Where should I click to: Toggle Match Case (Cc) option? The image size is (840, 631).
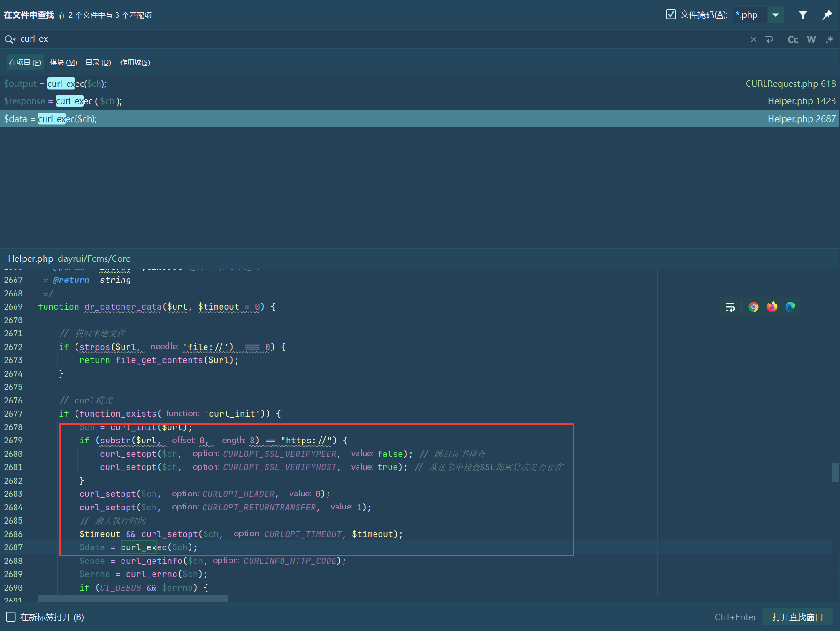coord(793,39)
